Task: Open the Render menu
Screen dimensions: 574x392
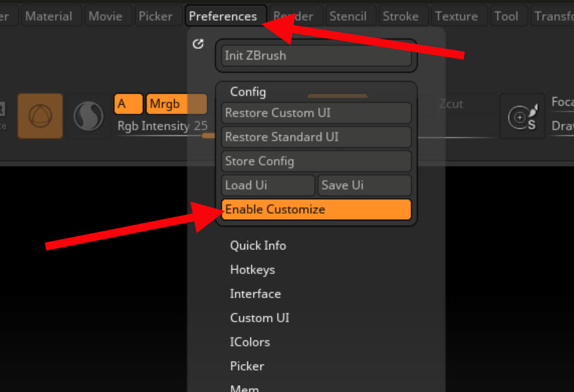Action: pos(296,16)
